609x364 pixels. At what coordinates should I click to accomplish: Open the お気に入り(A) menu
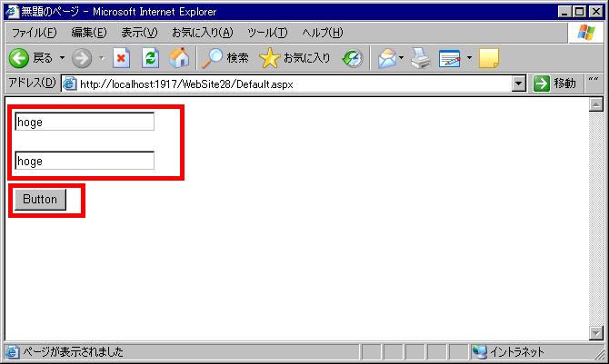(x=203, y=33)
